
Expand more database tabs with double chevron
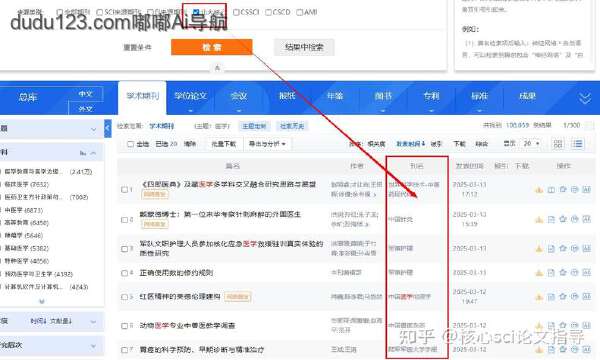click(x=585, y=98)
